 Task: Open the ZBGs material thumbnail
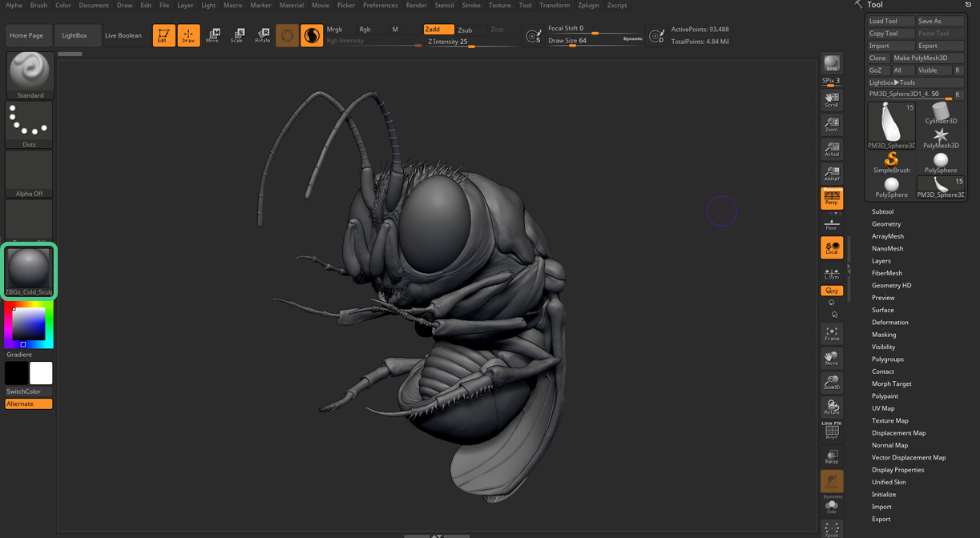coord(29,271)
